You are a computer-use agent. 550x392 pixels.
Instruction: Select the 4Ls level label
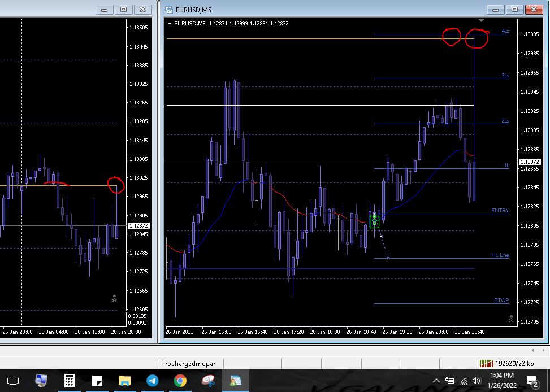click(505, 31)
